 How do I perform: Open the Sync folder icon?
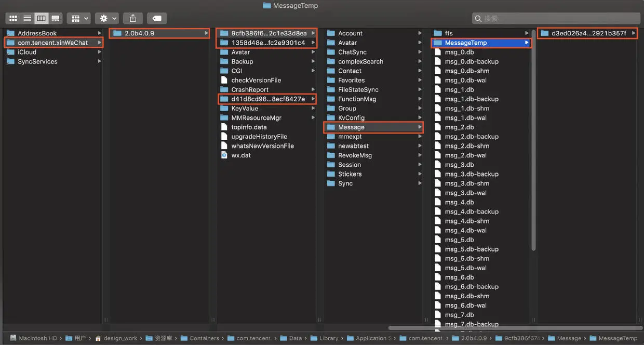point(331,183)
